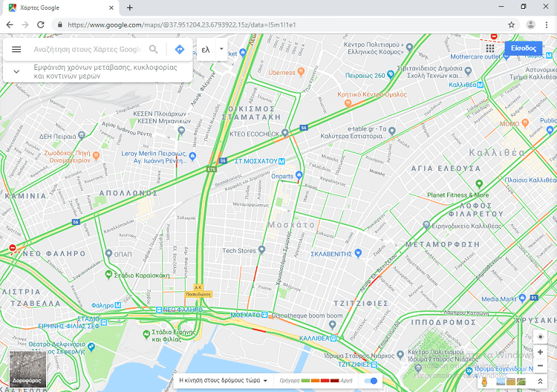
Task: Switch to the Δορυφόρος satellite thumbnail
Action: click(x=27, y=369)
